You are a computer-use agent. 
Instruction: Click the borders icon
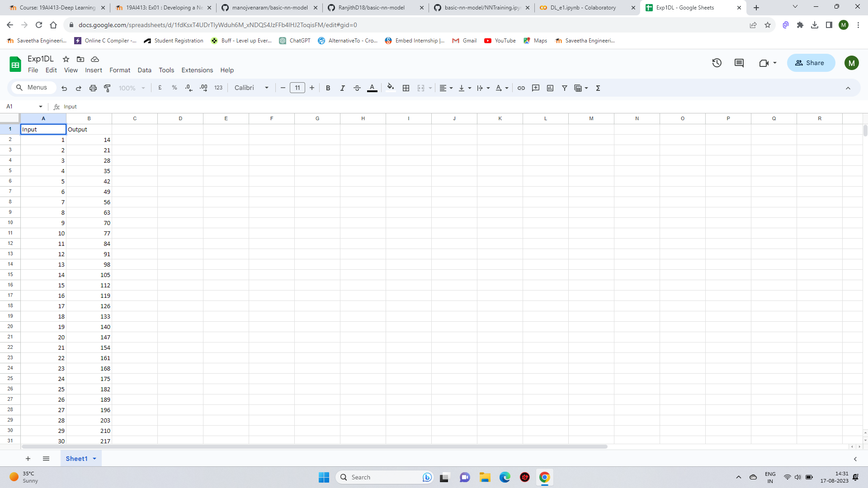[406, 88]
